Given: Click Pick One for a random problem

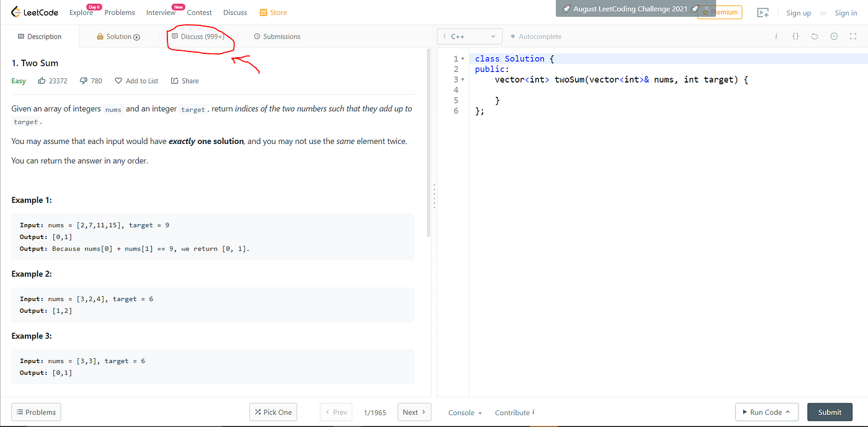Looking at the screenshot, I should tap(273, 411).
